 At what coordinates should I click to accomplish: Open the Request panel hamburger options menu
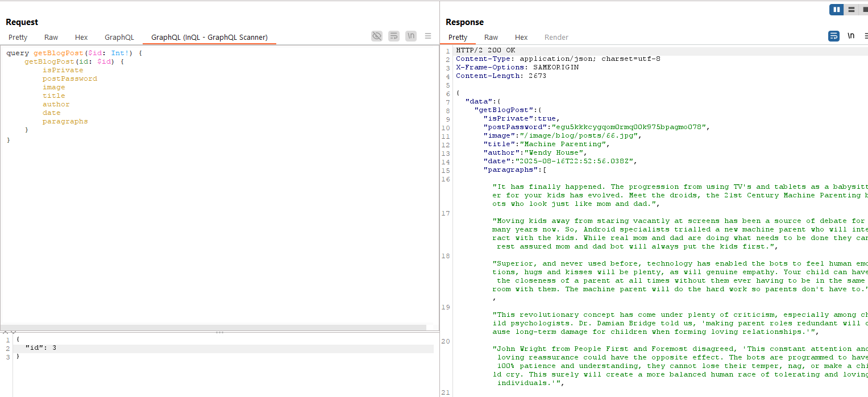pyautogui.click(x=428, y=36)
